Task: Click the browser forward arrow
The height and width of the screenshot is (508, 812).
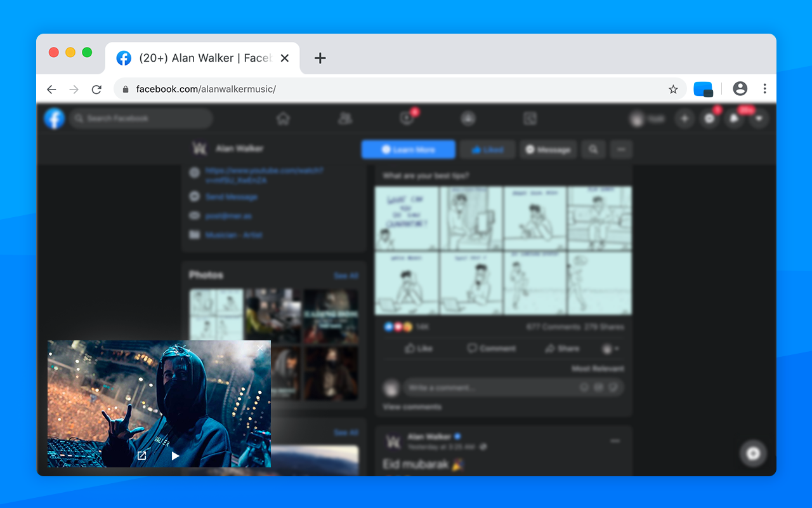Action: coord(74,90)
